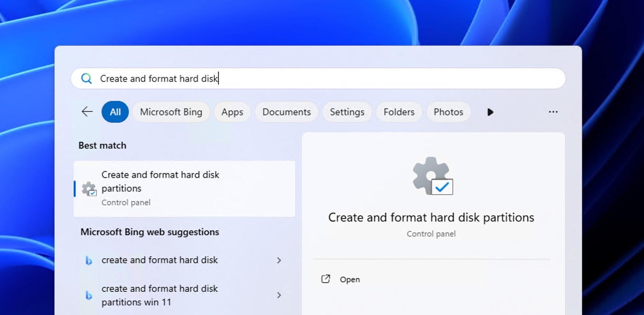This screenshot has width=644, height=315.
Task: Open the ellipsis options menu
Action: [553, 112]
